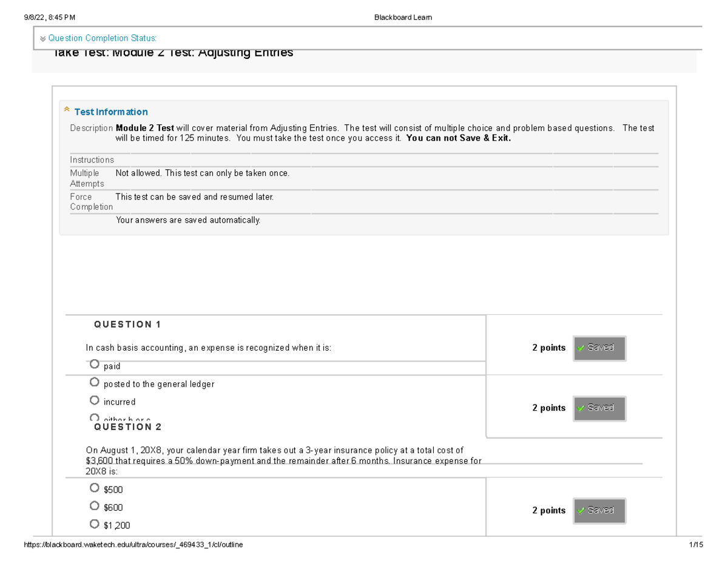Choose "posted to the general ledger" option
This screenshot has height=563, width=728.
(x=95, y=382)
